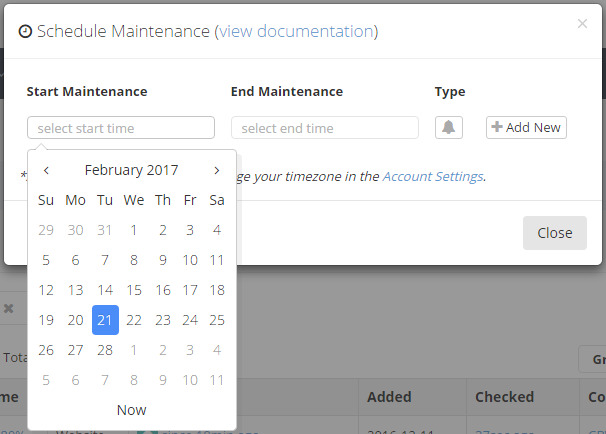Image resolution: width=606 pixels, height=434 pixels.
Task: Go to next month in calendar
Action: pos(217,170)
